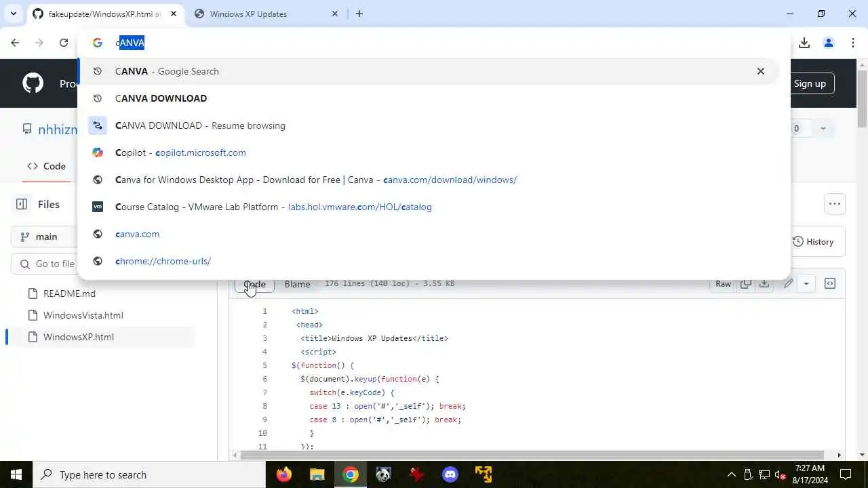Open the tab search dropdown
Screen dimensions: 868x488
click(13, 14)
